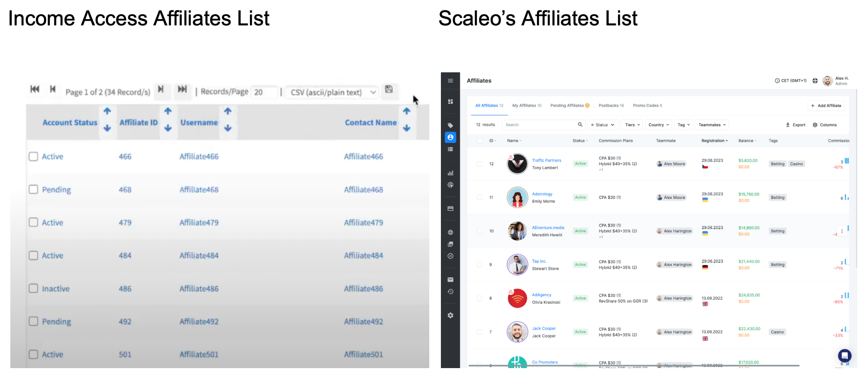Open Columns settings button

click(824, 125)
